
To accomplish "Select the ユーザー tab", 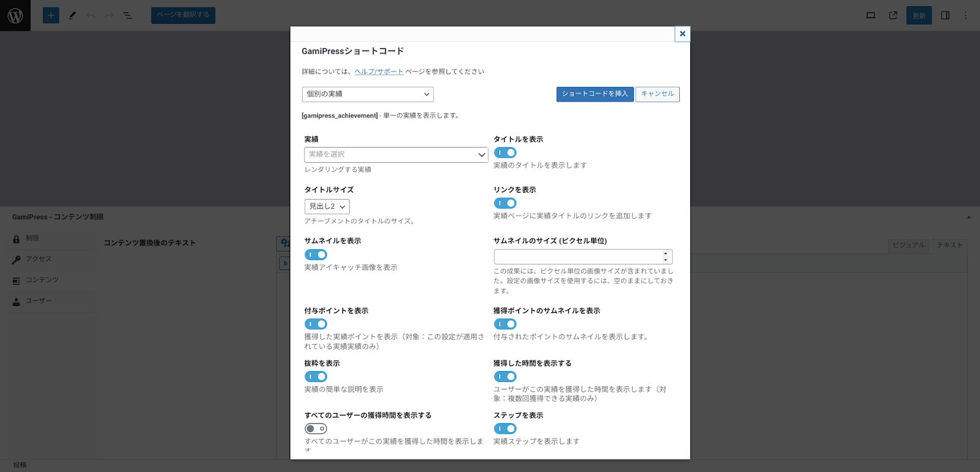I will (x=53, y=301).
